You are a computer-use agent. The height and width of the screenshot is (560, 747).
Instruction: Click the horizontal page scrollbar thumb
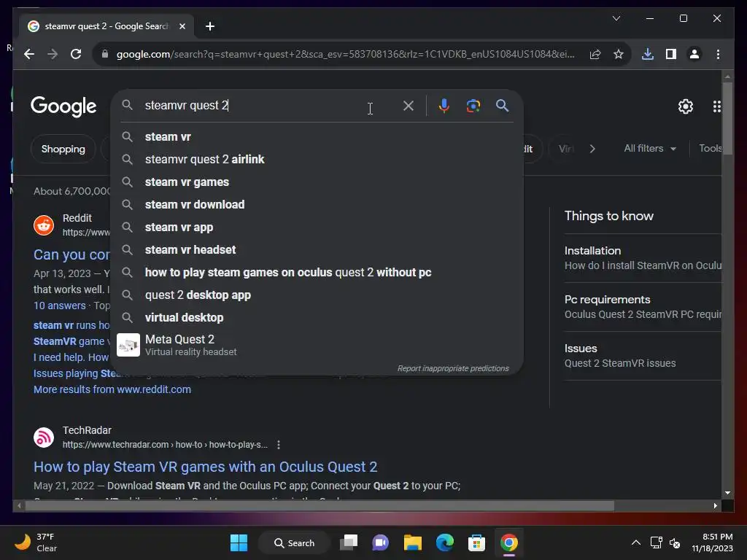320,506
